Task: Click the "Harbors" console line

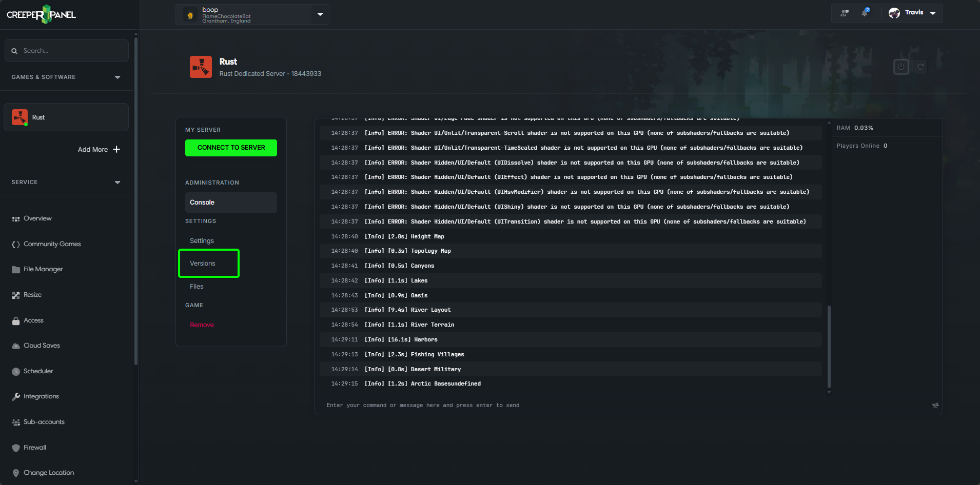Action: pyautogui.click(x=571, y=340)
